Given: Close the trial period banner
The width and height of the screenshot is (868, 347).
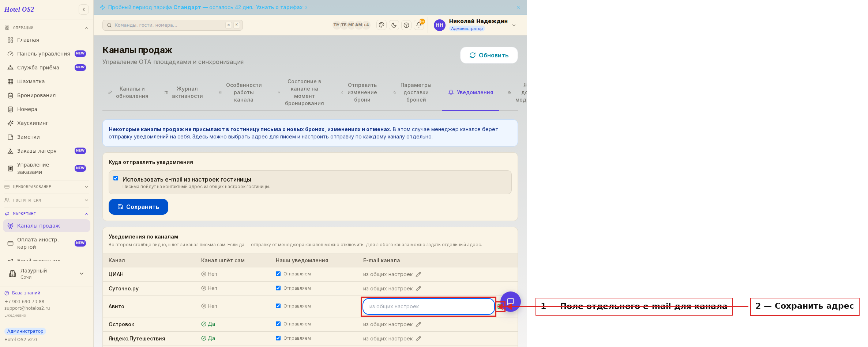Looking at the screenshot, I should tap(518, 7).
